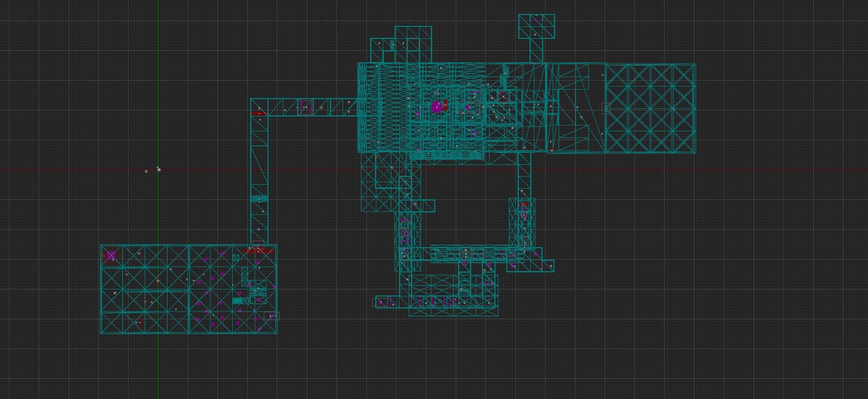Image resolution: width=868 pixels, height=399 pixels.
Task: Select the red rectangle entity beside the large magenta sphere
Action: pos(445,105)
